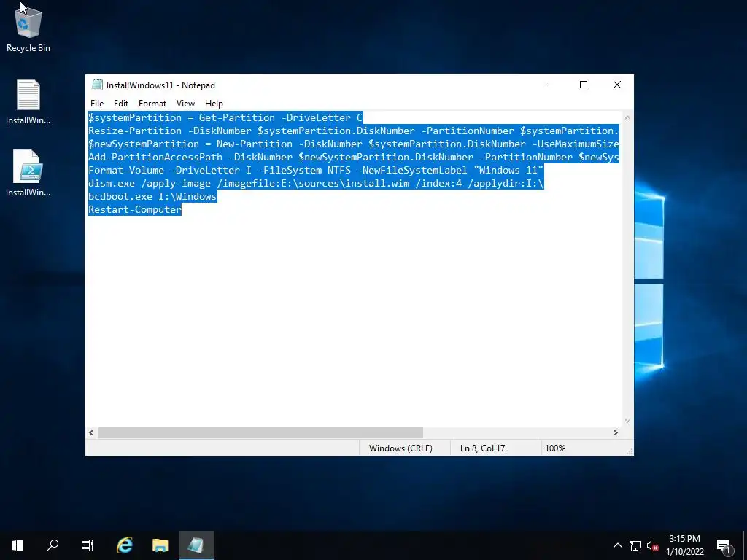Click the bcdboot.exe I:\Windows line
Image resolution: width=747 pixels, height=560 pixels.
point(152,196)
